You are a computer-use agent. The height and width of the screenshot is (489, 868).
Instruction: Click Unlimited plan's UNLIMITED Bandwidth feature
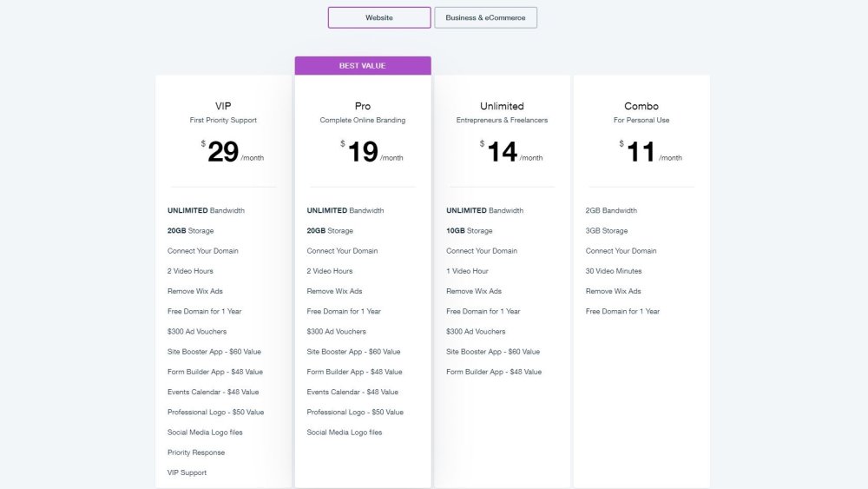485,210
